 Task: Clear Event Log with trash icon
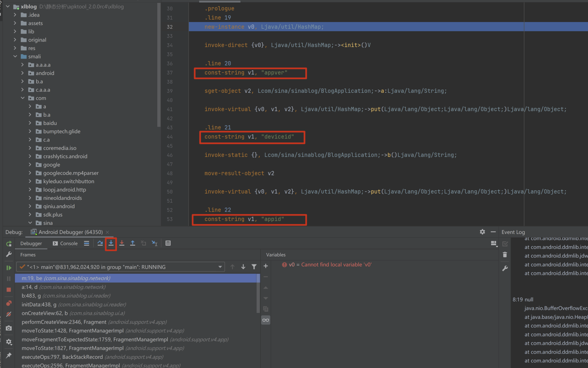coord(505,255)
